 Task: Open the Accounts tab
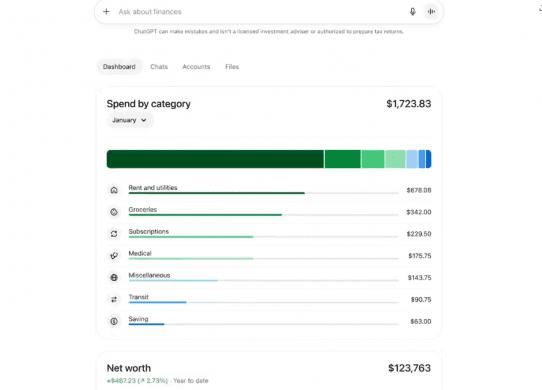pyautogui.click(x=196, y=67)
